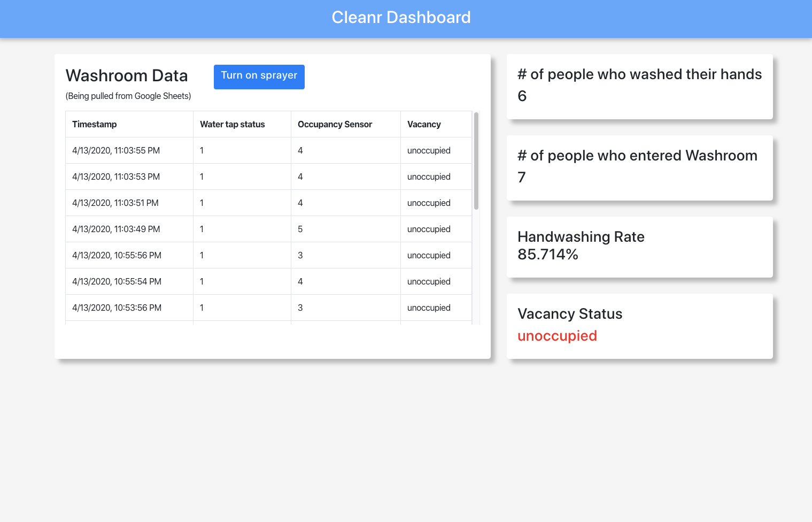Click timestamp 4/13/2020, 11:03:55 PM
Viewport: 812px width, 522px height.
pyautogui.click(x=116, y=150)
